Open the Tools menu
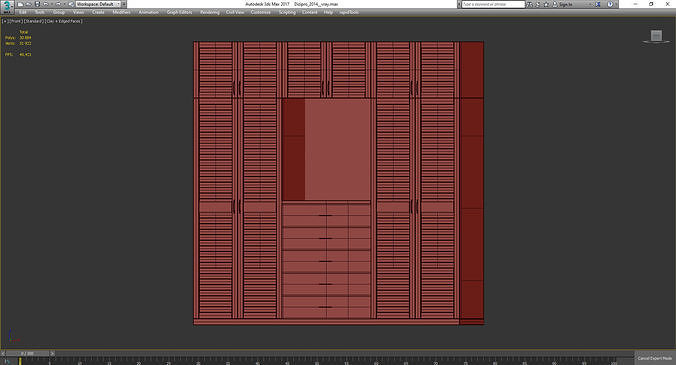This screenshot has width=676, height=365. (40, 12)
